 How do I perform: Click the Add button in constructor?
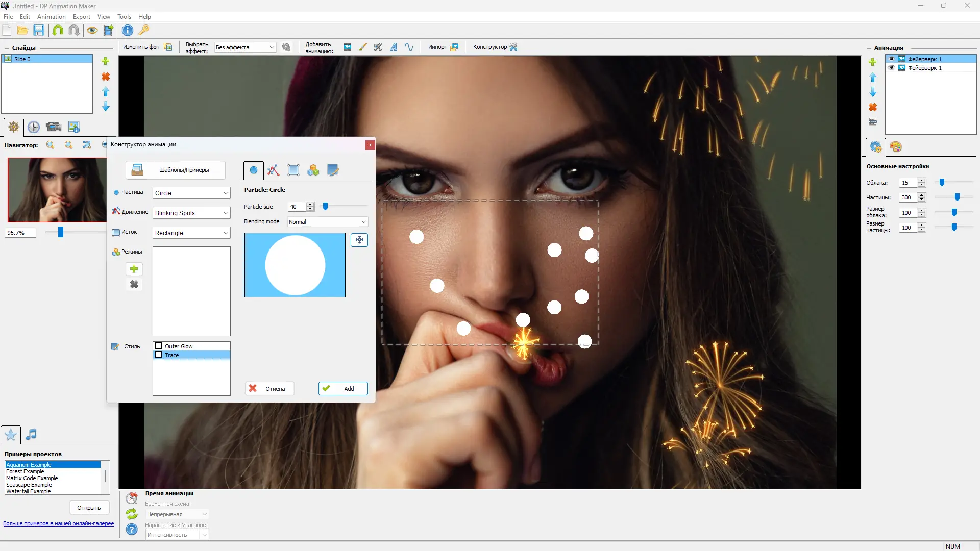point(343,389)
